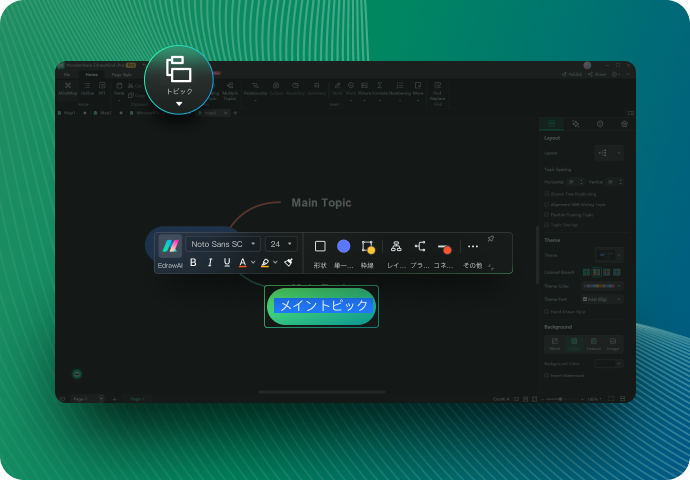The height and width of the screenshot is (480, 690).
Task: Enable the Branch Free Positioning checkbox
Action: pyautogui.click(x=547, y=194)
